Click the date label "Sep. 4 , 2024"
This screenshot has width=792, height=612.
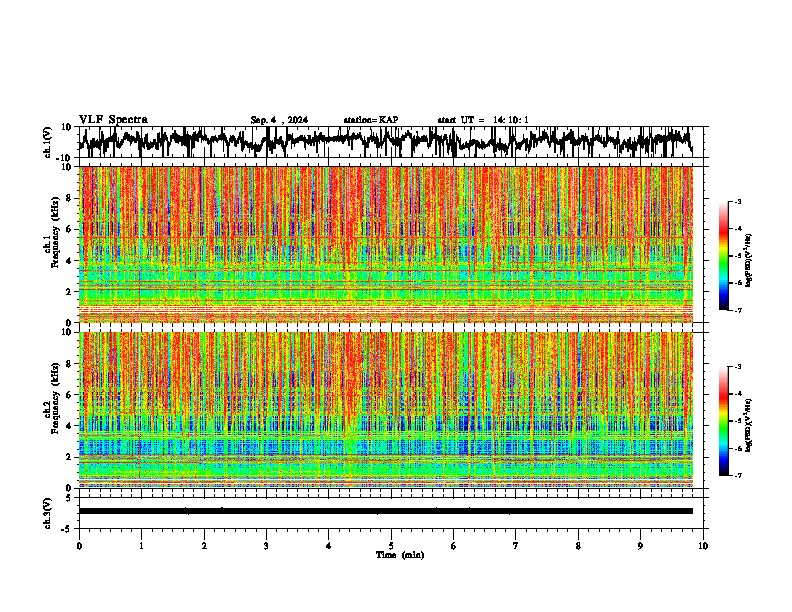[279, 120]
